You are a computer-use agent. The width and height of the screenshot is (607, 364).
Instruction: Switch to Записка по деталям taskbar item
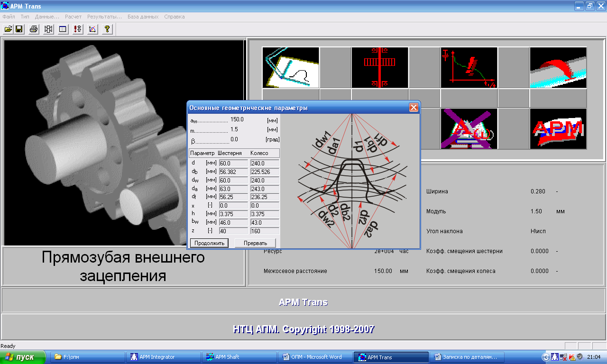[468, 357]
